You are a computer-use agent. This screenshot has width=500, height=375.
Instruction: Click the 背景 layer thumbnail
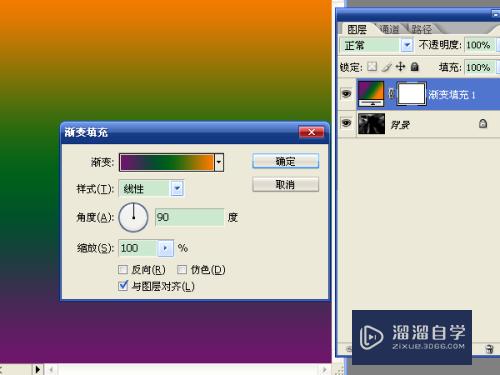(x=371, y=124)
